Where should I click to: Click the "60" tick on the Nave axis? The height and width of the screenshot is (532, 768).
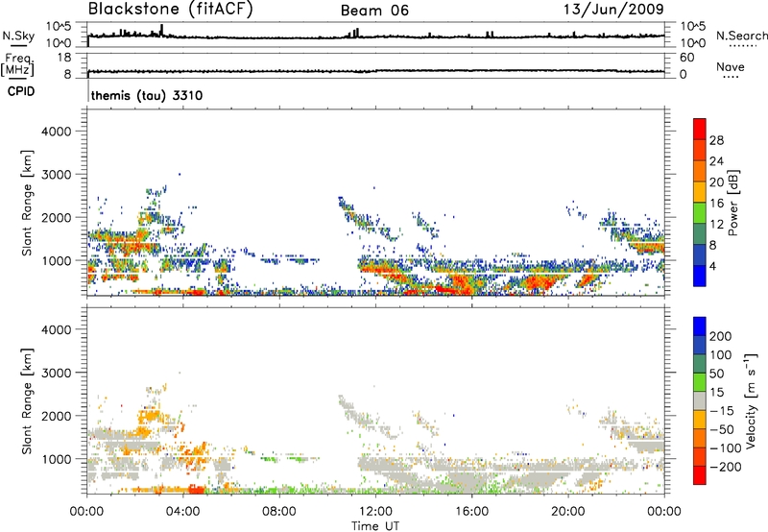pyautogui.click(x=686, y=58)
